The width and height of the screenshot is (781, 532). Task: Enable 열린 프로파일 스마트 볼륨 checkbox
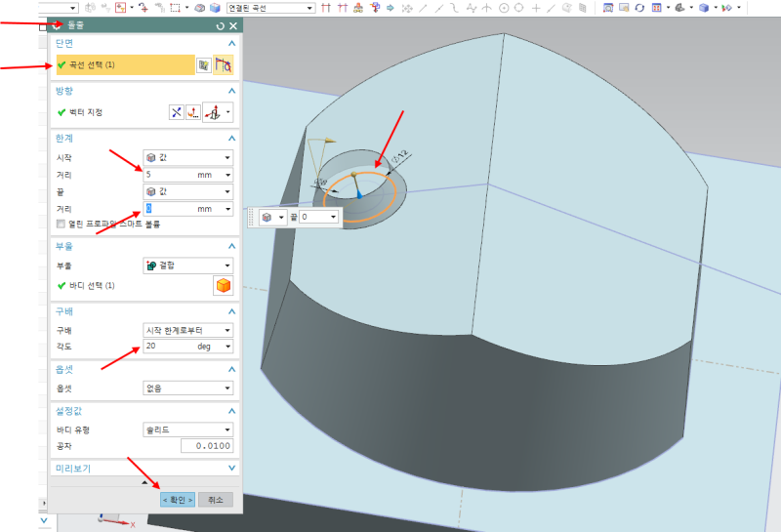(x=62, y=224)
